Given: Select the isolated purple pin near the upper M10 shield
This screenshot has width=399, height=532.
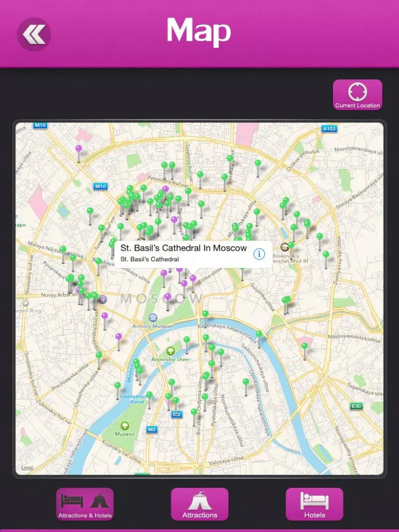Looking at the screenshot, I should 79,149.
